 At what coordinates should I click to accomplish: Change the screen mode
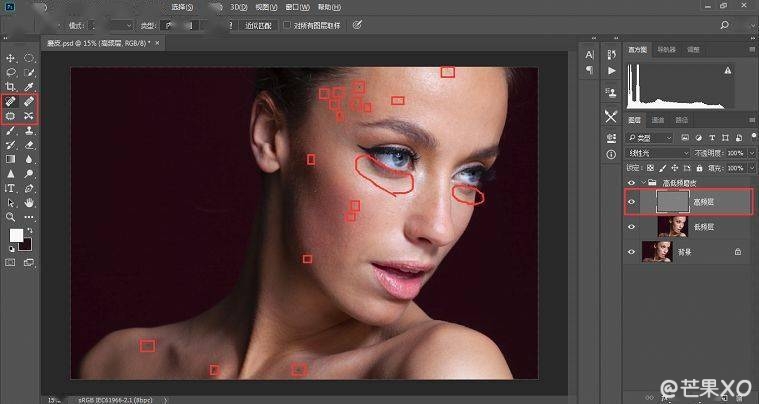pyautogui.click(x=29, y=263)
